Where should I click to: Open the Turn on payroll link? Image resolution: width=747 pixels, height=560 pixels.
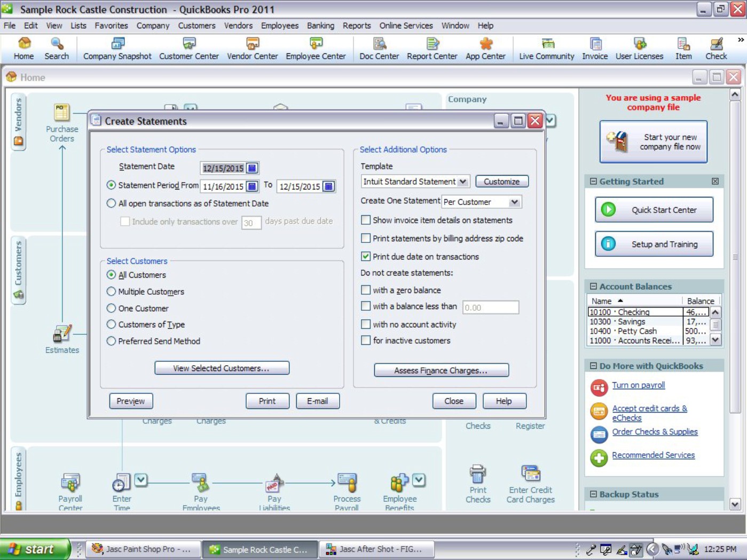click(638, 385)
